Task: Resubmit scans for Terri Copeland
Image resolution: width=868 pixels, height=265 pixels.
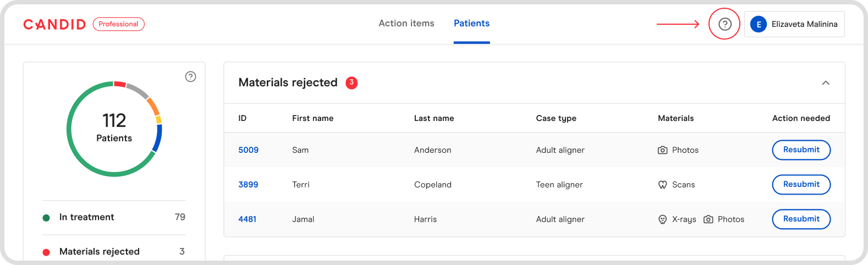Action: [x=801, y=184]
